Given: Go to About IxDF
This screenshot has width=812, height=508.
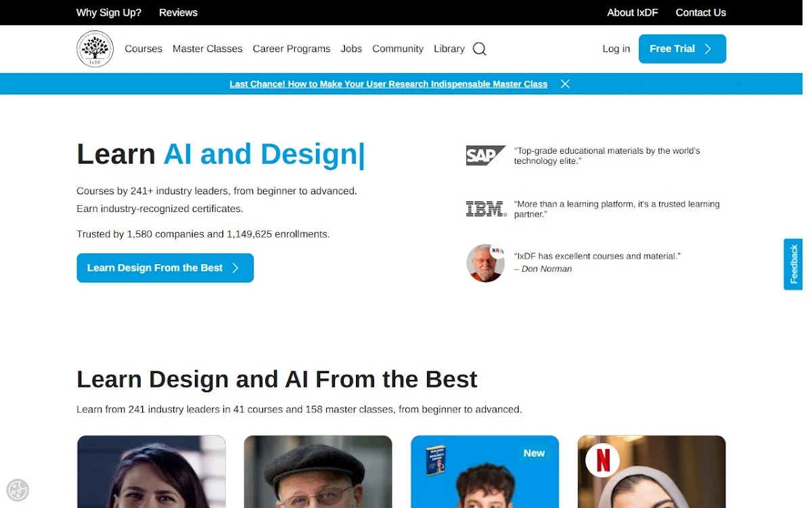Looking at the screenshot, I should pyautogui.click(x=633, y=12).
